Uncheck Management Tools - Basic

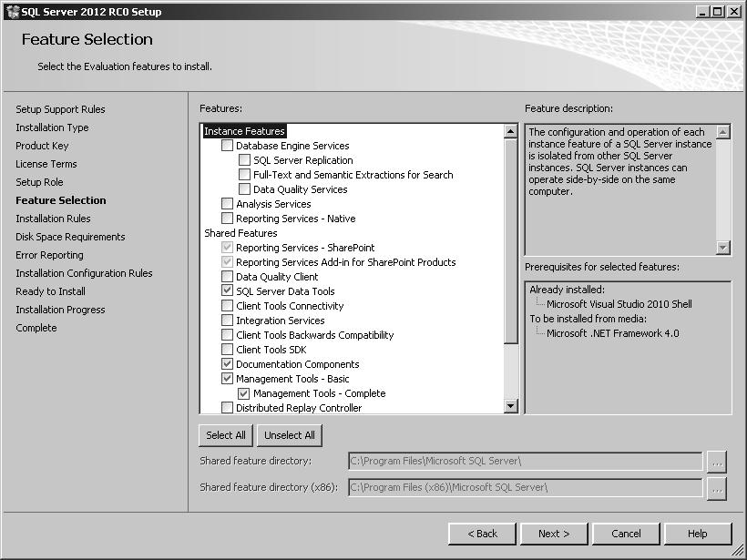(x=227, y=379)
